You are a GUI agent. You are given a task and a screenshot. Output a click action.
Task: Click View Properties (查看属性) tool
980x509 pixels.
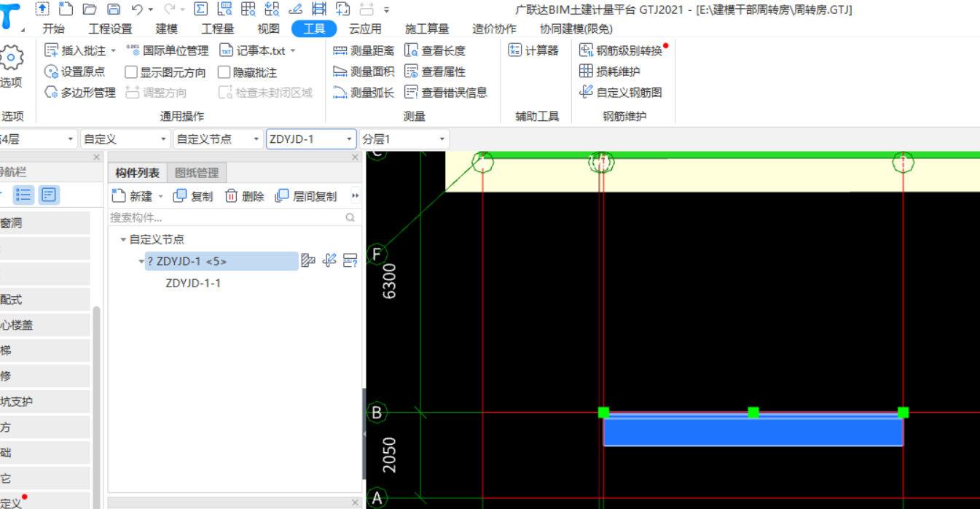[x=435, y=71]
